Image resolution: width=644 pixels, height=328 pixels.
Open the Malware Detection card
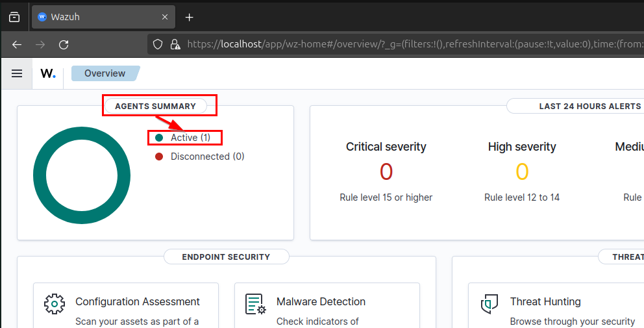pos(327,305)
